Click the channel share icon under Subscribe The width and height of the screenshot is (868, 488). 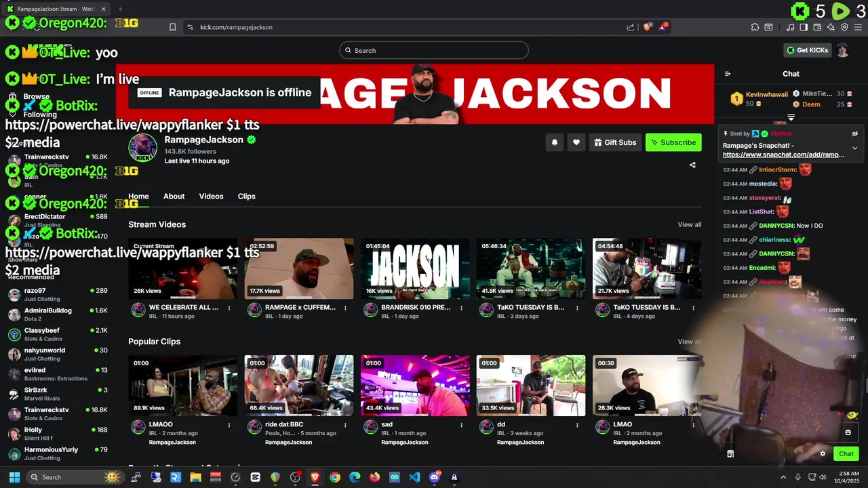click(x=692, y=165)
